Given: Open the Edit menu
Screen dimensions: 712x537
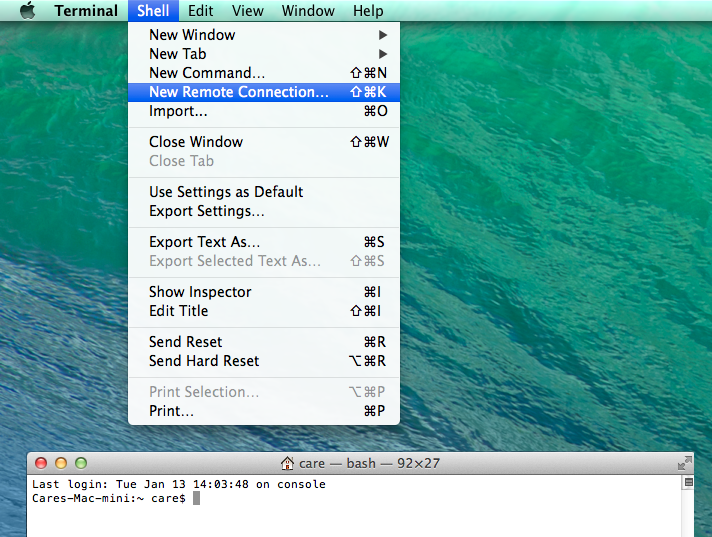Looking at the screenshot, I should point(201,11).
